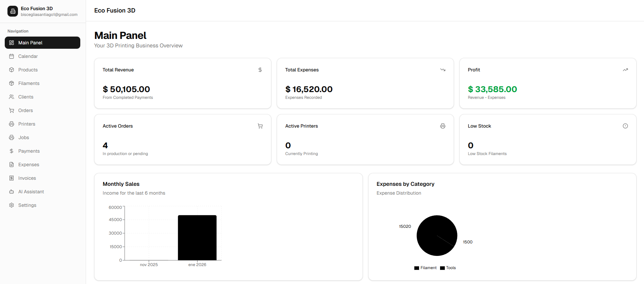
Task: Click the 15020 pie chart label
Action: (405, 226)
